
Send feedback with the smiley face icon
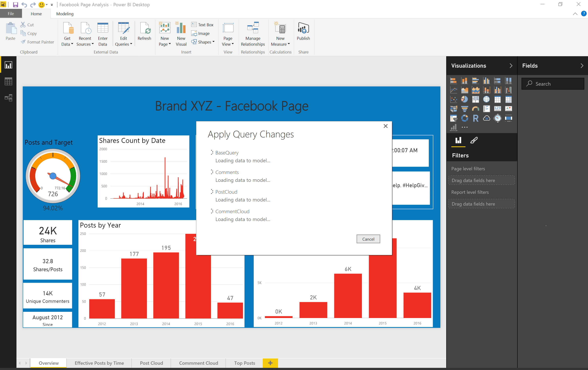point(42,5)
